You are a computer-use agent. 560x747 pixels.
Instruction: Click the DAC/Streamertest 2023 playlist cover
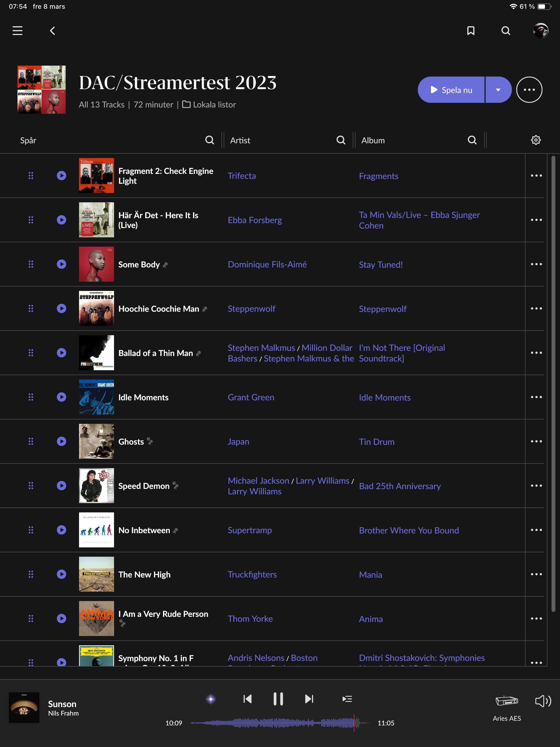[x=42, y=89]
